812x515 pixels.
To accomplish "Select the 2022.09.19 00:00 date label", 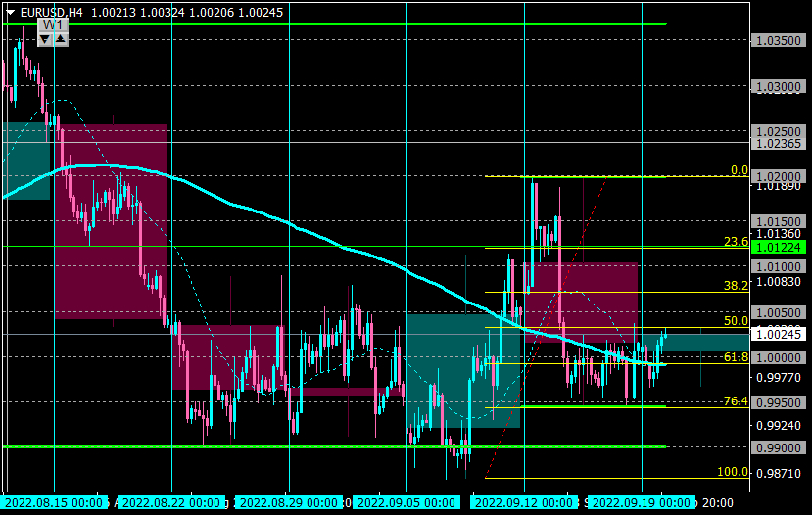I will [x=642, y=502].
